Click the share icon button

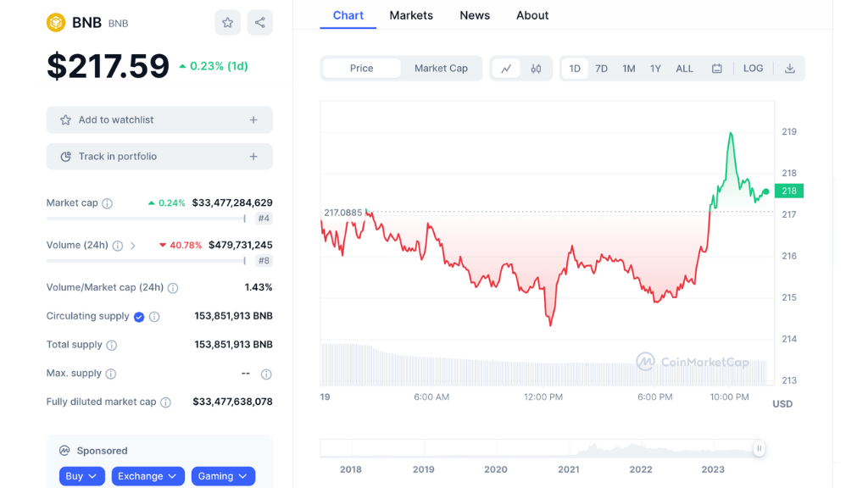pyautogui.click(x=260, y=23)
